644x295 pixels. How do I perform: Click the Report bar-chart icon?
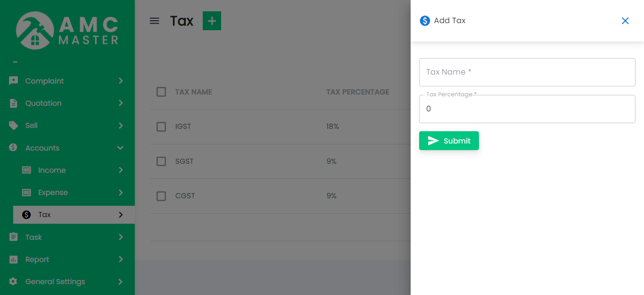[x=14, y=259]
